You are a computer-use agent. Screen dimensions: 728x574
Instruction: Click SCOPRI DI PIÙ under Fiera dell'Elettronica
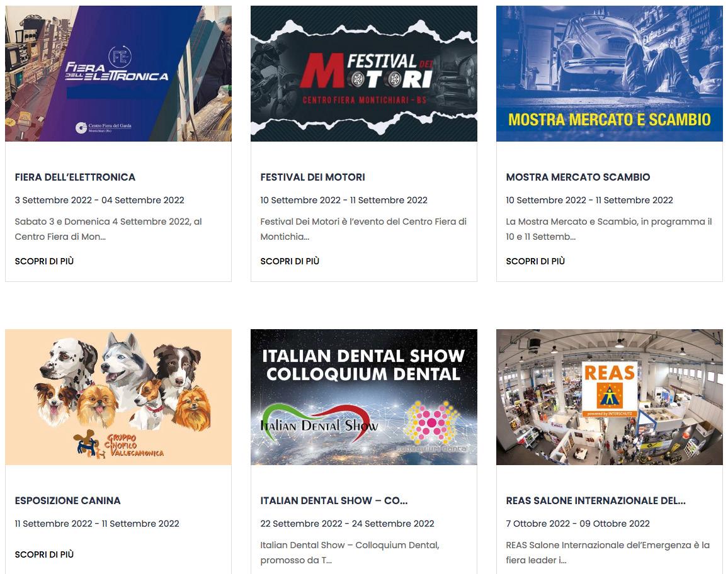44,261
